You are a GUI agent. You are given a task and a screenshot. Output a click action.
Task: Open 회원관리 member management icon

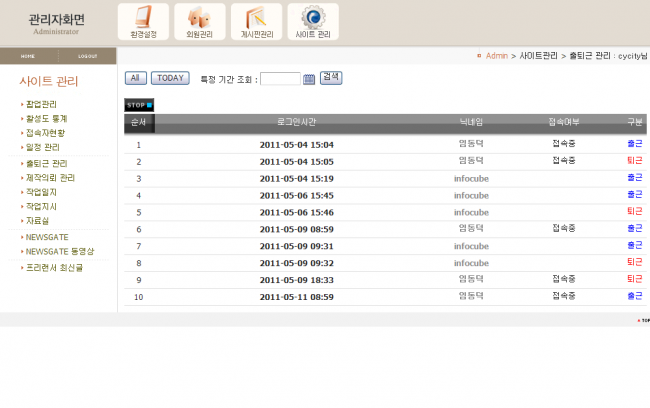pos(200,22)
